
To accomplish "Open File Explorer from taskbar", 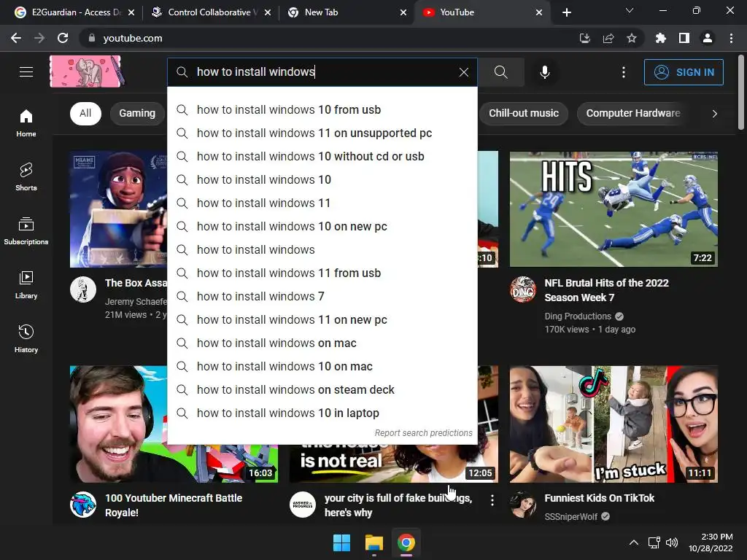I will 374,542.
